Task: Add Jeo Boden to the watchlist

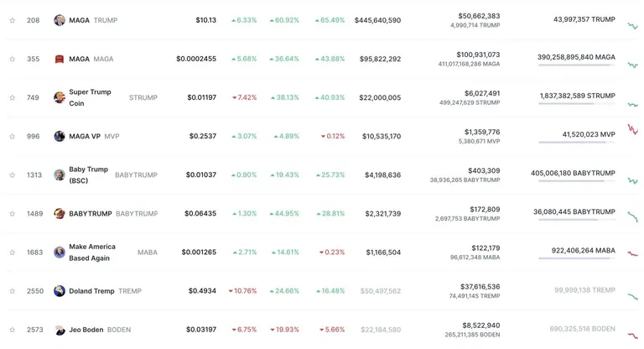Action: (x=13, y=330)
